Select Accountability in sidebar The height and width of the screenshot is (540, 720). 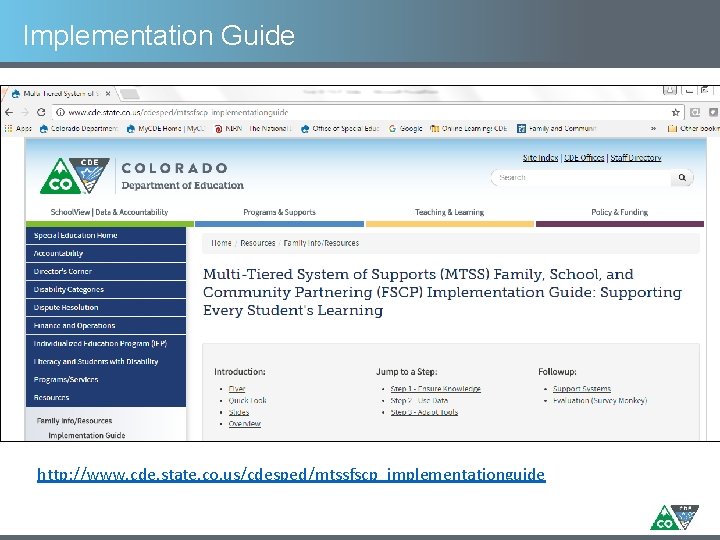106,253
